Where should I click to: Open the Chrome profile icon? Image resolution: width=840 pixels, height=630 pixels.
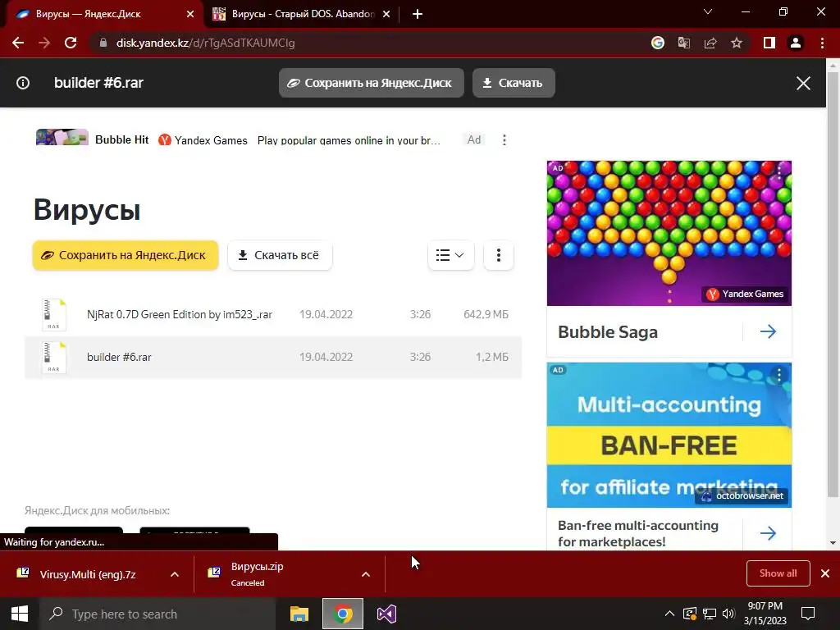click(796, 43)
